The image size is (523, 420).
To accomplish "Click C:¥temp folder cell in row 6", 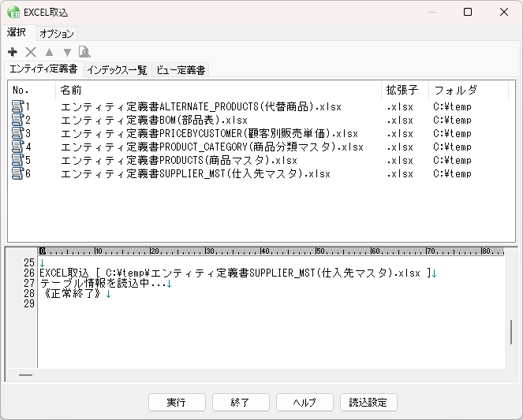I will [x=452, y=173].
